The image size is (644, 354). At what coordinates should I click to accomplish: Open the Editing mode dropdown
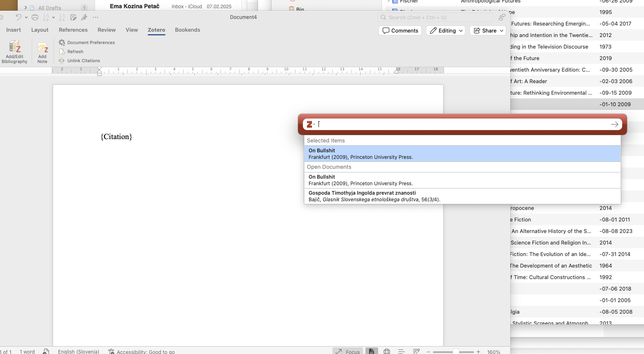click(446, 30)
